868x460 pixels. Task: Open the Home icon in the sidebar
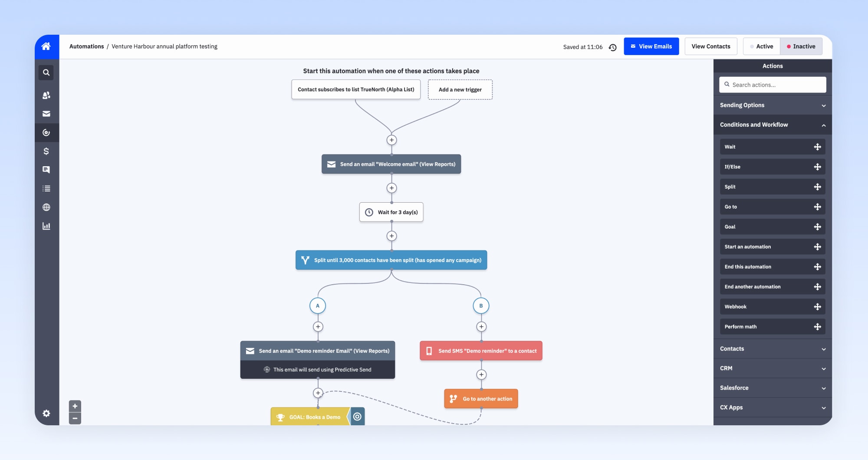[x=46, y=46]
